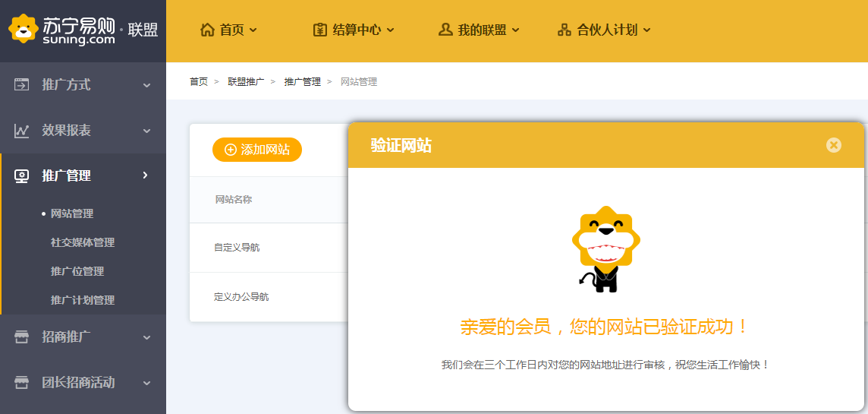Click the 招商推广 store icon
This screenshot has width=868, height=414.
(21, 337)
